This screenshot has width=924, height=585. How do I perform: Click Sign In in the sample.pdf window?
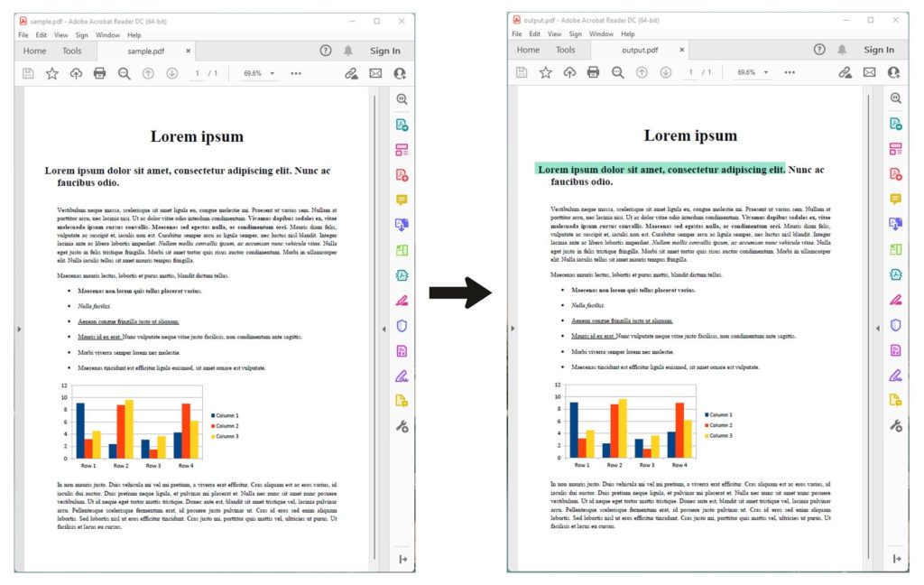(x=384, y=51)
